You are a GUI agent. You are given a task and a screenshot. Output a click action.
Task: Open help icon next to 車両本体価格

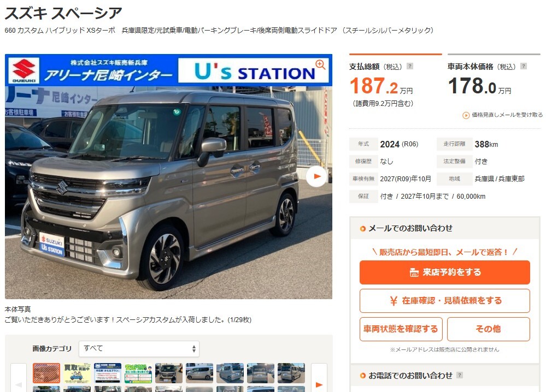[524, 66]
